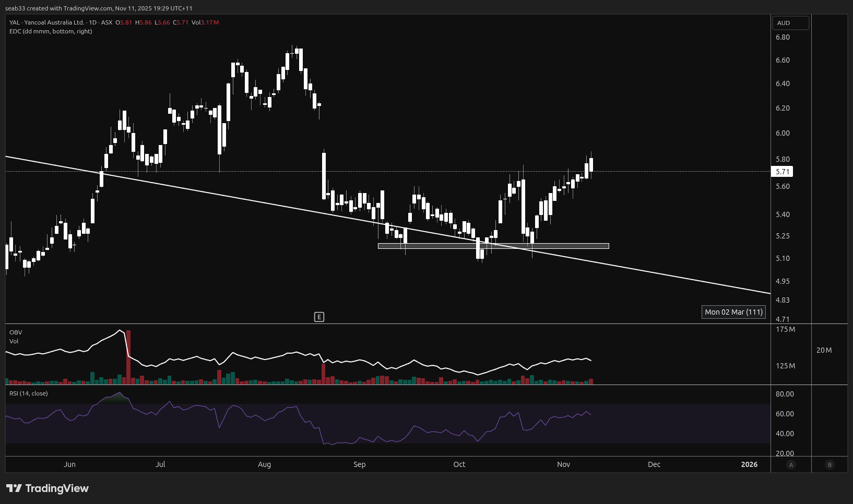Image resolution: width=853 pixels, height=504 pixels.
Task: Click the YAL Yancoal Australia symbol title
Action: tap(46, 22)
